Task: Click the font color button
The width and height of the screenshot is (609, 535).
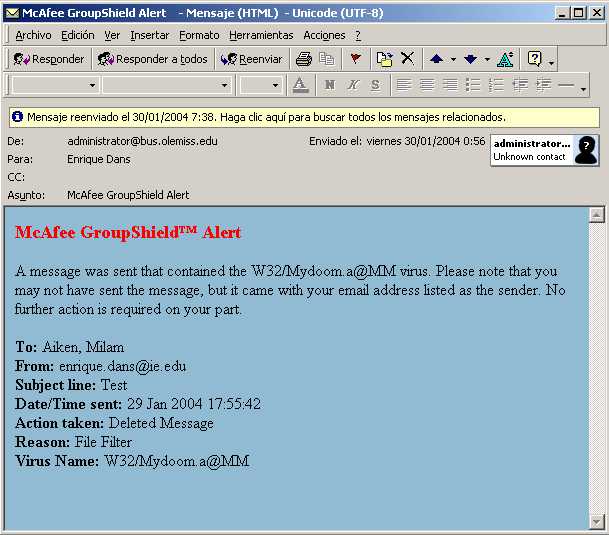Action: [x=300, y=85]
